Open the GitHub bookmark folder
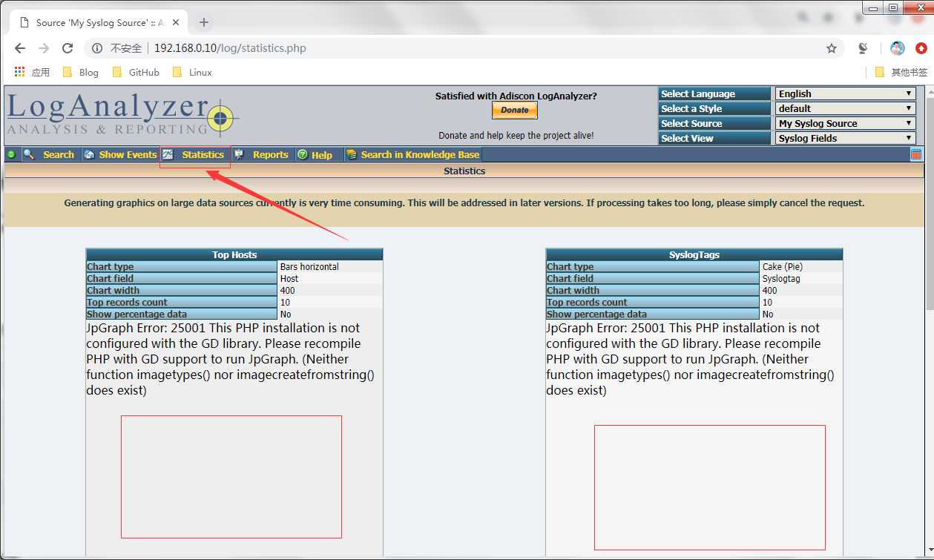This screenshot has width=934, height=560. tap(136, 72)
